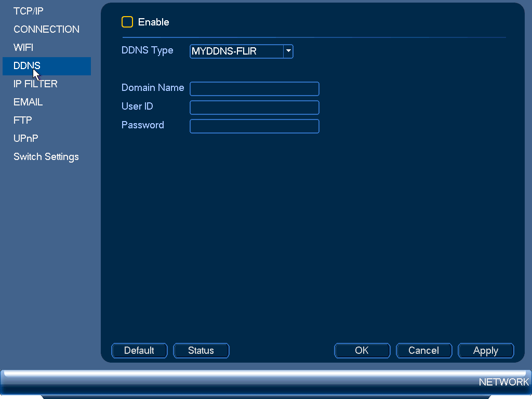Open the WIFI settings page

point(23,47)
